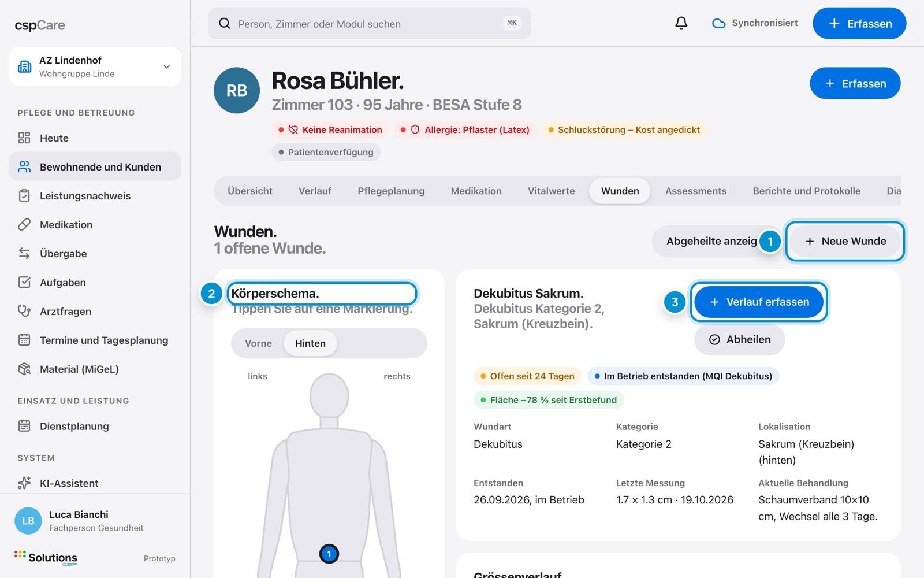Click Erfassen button beside Rosa Bühler

click(855, 83)
